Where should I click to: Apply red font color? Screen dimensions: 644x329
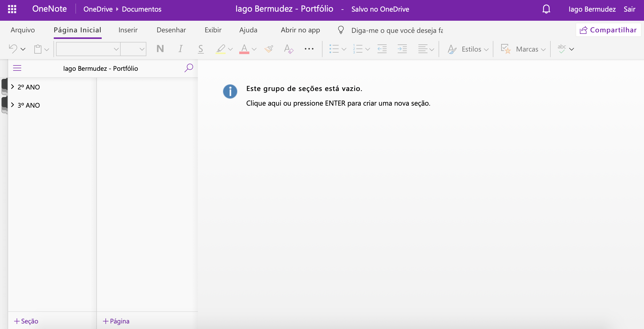(x=244, y=49)
